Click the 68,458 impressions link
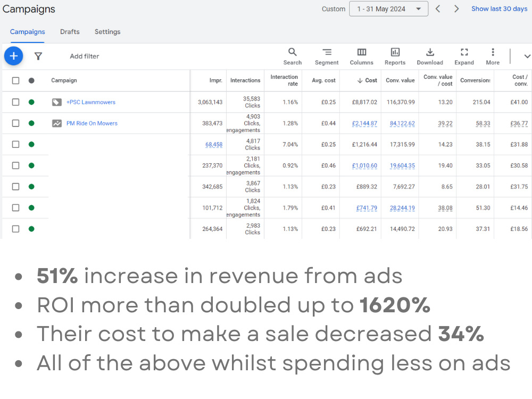 (214, 145)
